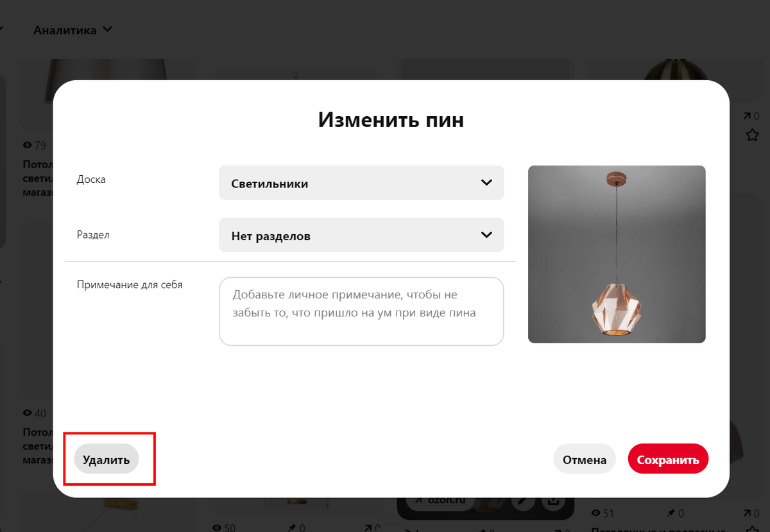This screenshot has height=532, width=770.
Task: Click the chevron arrow next to Аналитика
Action: coord(107,30)
